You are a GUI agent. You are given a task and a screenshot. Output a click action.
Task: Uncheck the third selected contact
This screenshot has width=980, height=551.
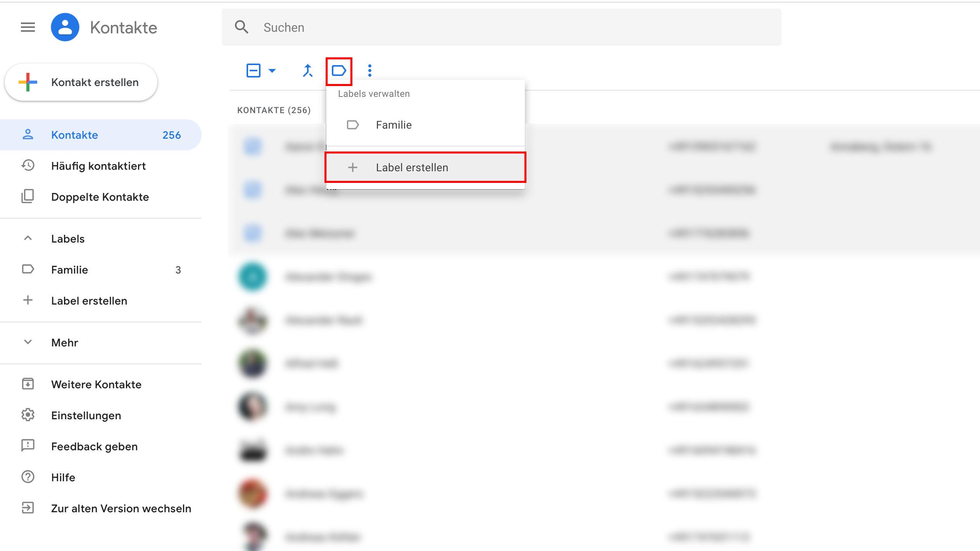coord(252,233)
